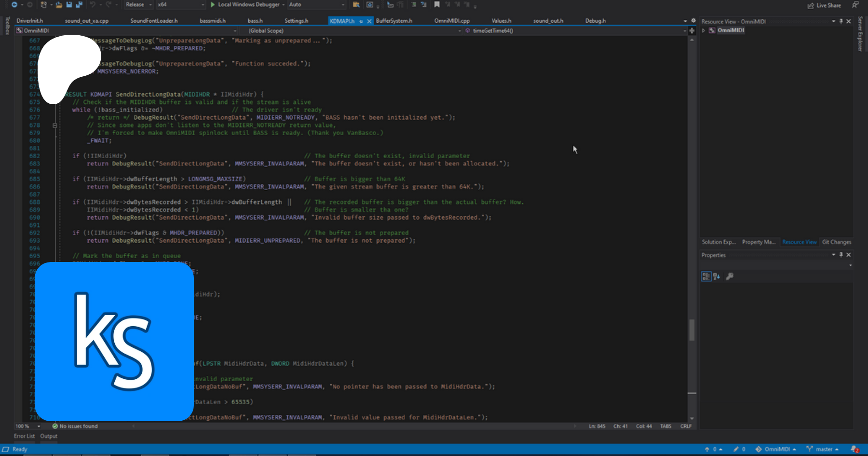Click the Save All toolbar icon
The height and width of the screenshot is (456, 868).
coord(79,5)
